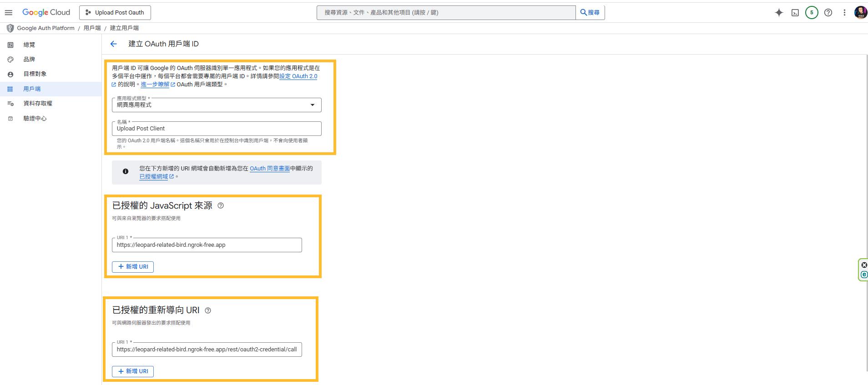Activate Cloud Shell terminal icon

point(795,13)
